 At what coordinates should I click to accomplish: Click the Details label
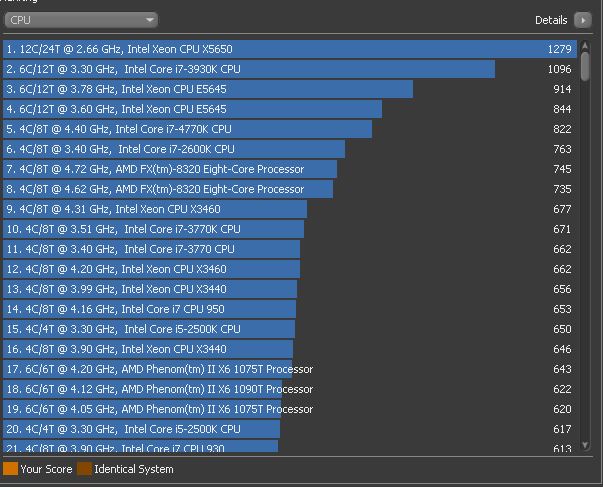(551, 20)
